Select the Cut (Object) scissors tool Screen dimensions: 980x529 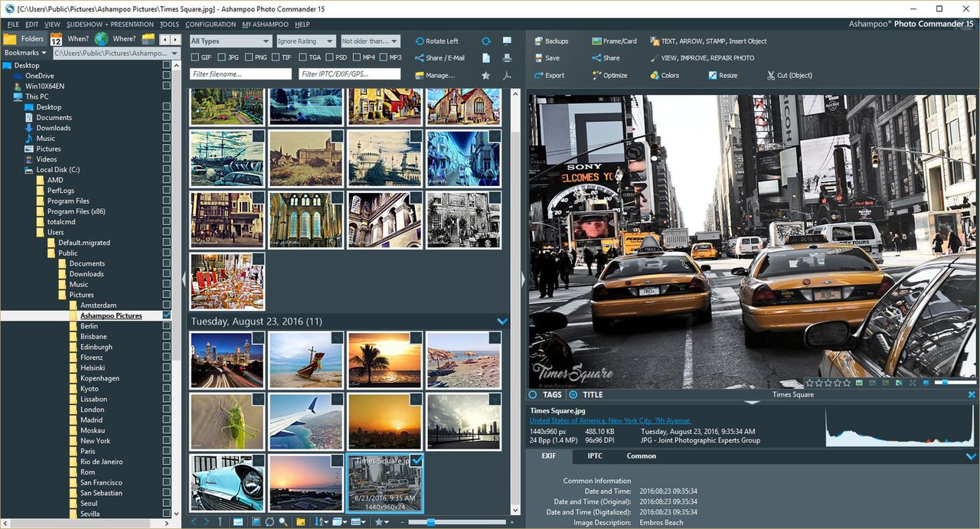point(789,75)
